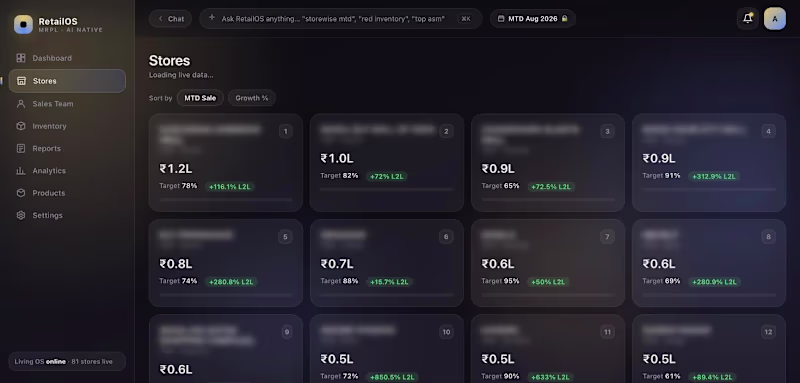Click rank badge 4
800x383 pixels.
point(768,132)
